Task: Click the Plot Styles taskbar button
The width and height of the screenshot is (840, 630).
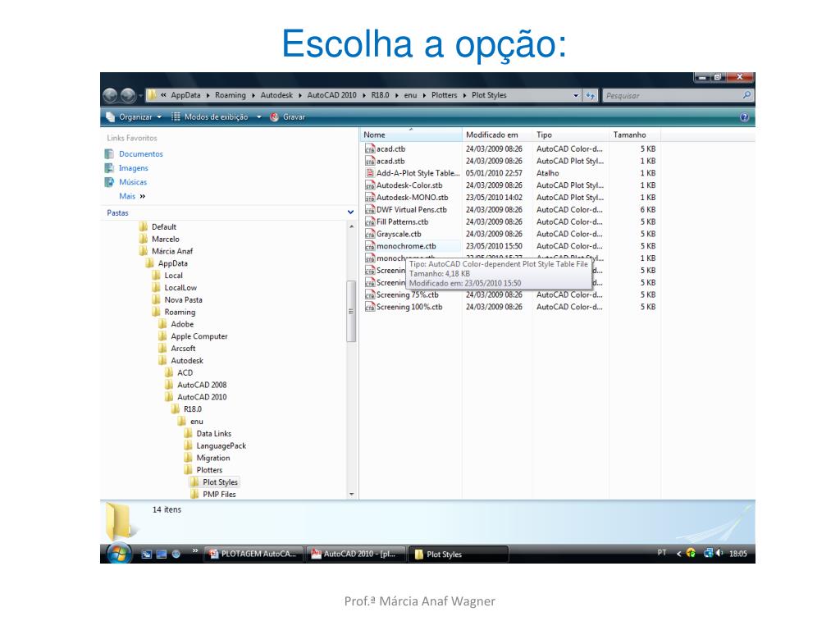Action: coord(459,554)
